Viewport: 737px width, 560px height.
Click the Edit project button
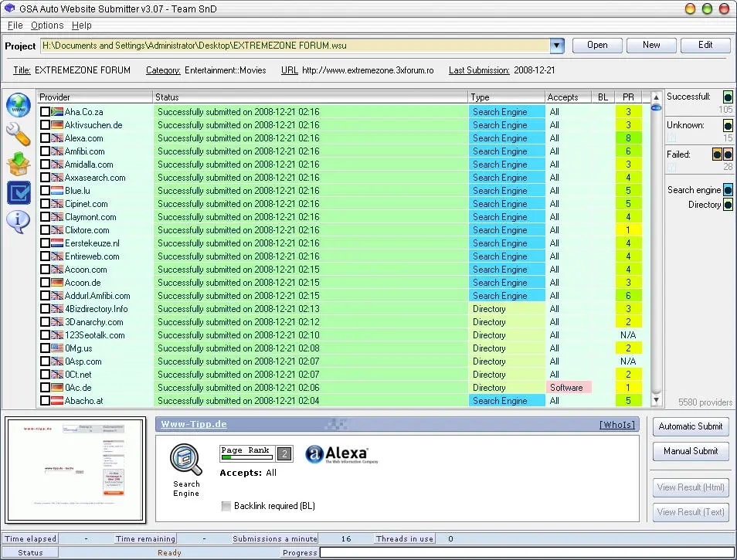[x=705, y=45]
